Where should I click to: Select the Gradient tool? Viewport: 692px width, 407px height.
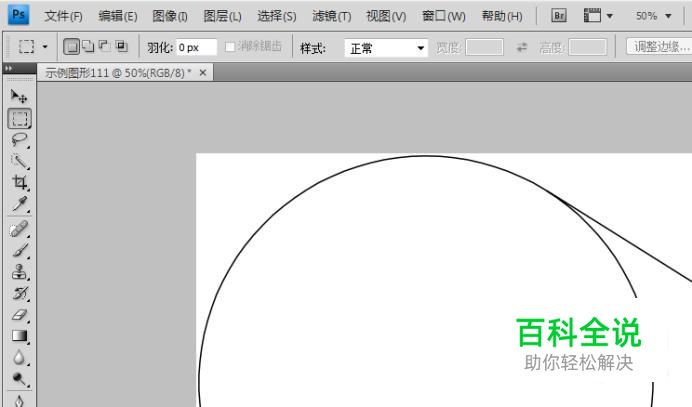click(x=19, y=336)
